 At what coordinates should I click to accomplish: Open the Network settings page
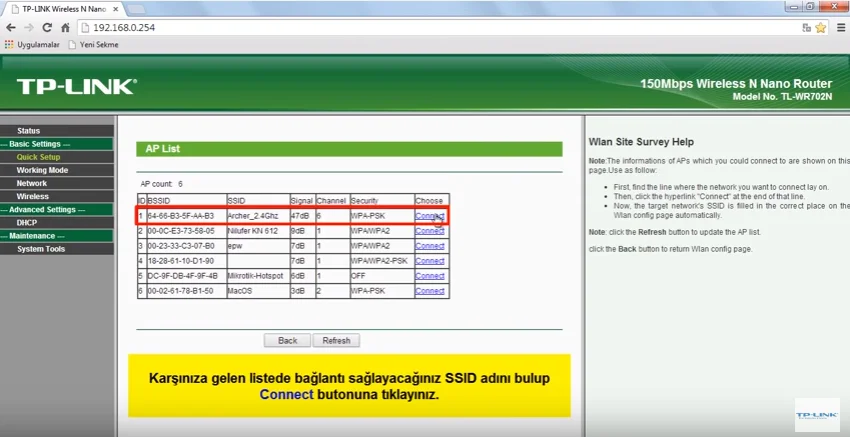(31, 183)
